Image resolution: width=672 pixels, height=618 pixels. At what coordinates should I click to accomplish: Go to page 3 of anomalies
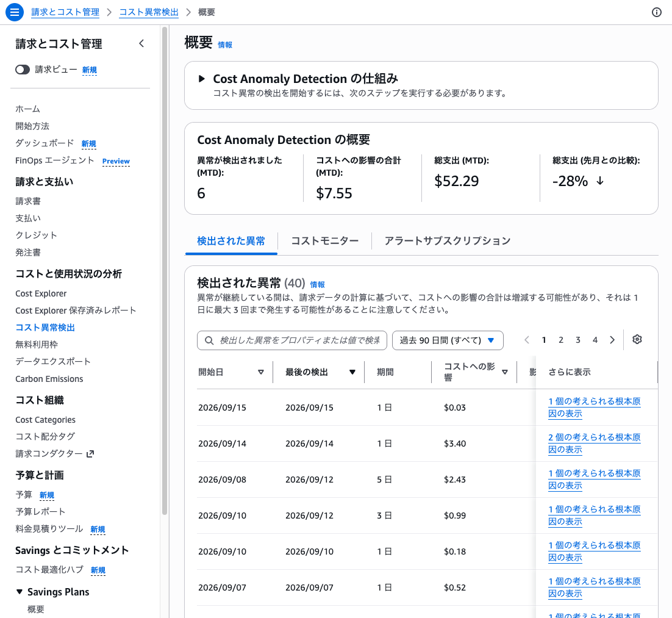(x=577, y=340)
